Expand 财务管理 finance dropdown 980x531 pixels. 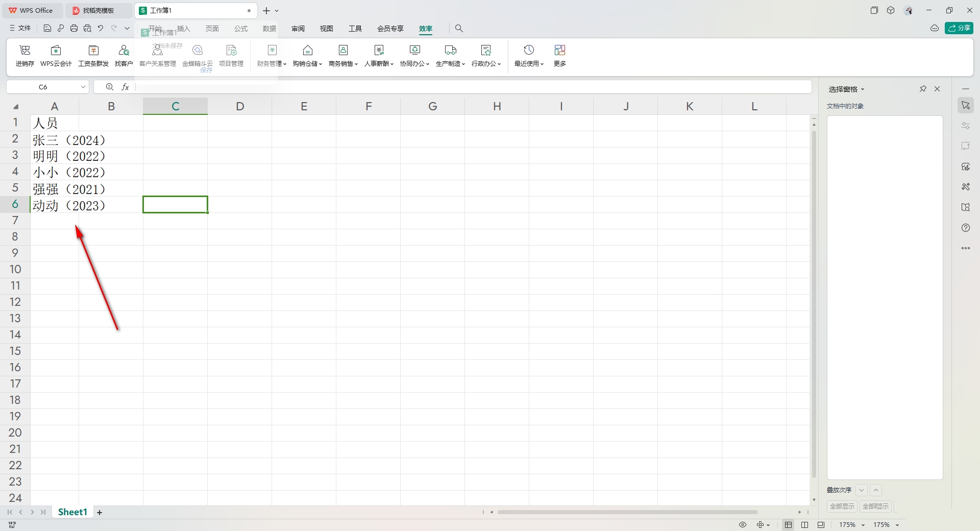click(272, 56)
